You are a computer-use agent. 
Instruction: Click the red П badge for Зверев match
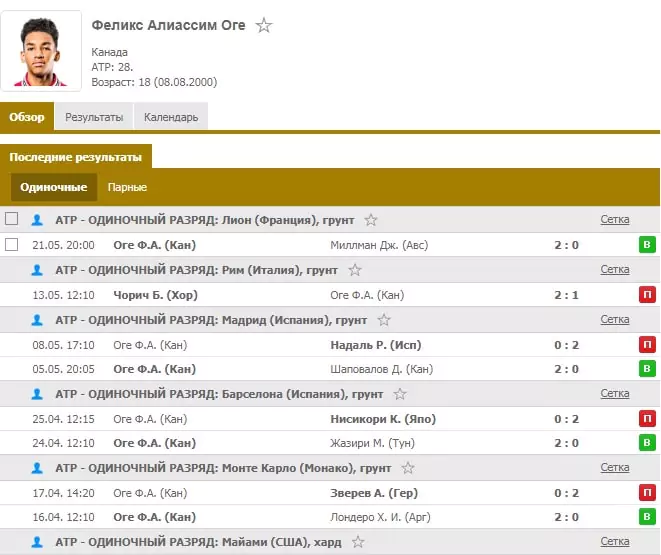[x=647, y=492]
